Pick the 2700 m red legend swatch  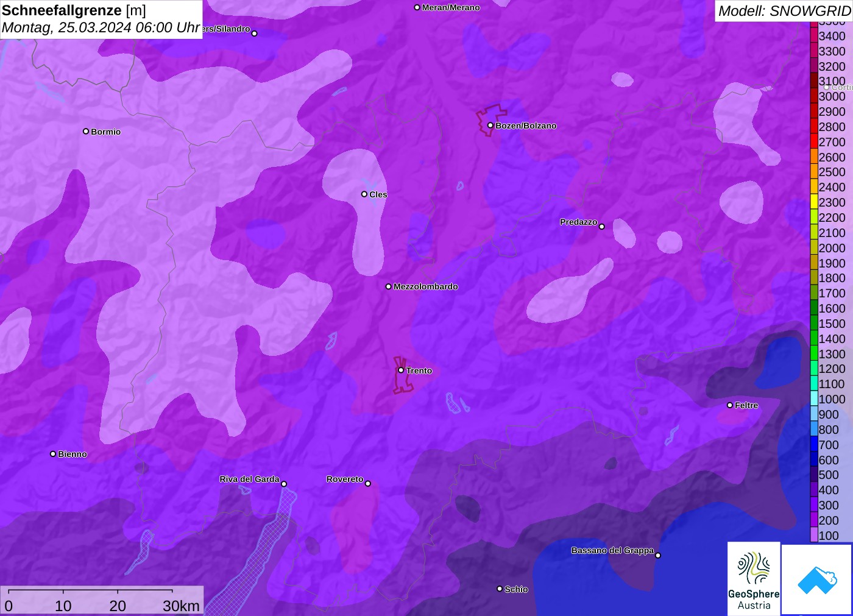(814, 141)
